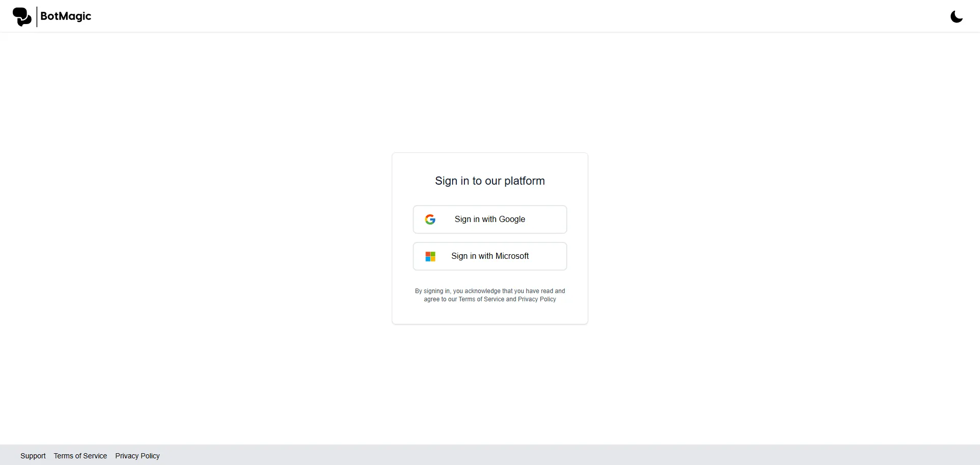Click the Microsoft four-square logo icon

pyautogui.click(x=430, y=256)
